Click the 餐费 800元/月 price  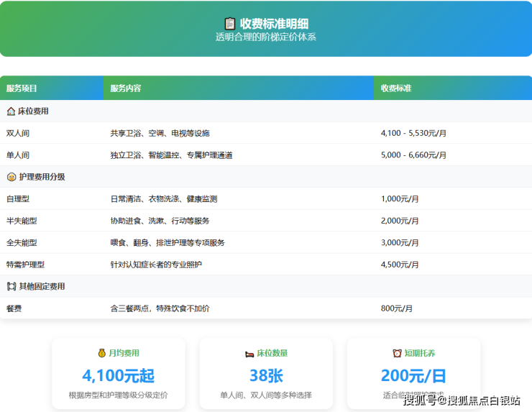pos(397,308)
